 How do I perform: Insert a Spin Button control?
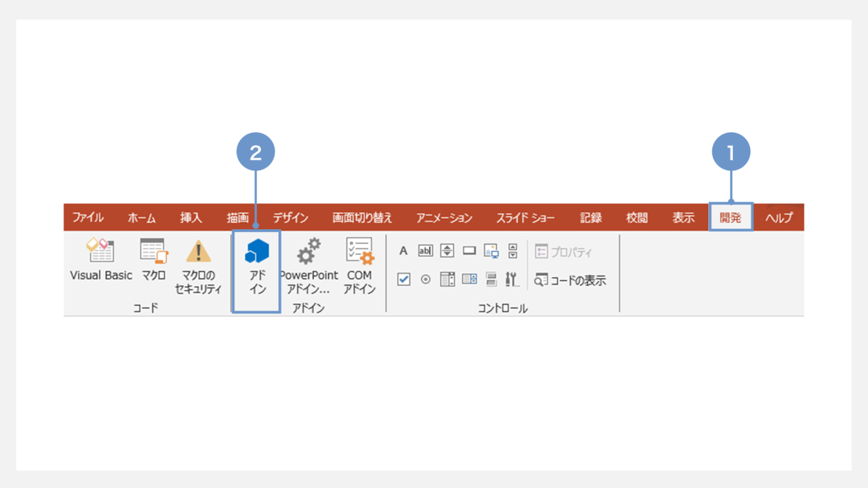pos(447,251)
